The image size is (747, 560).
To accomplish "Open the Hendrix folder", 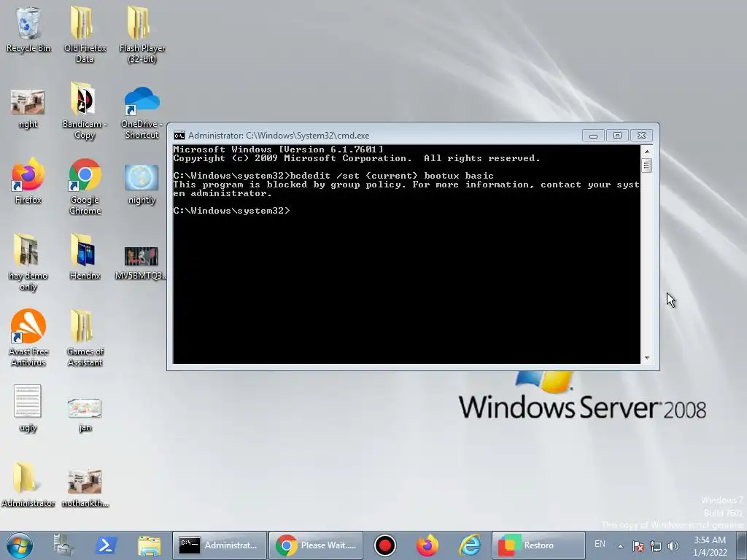I will (x=85, y=256).
